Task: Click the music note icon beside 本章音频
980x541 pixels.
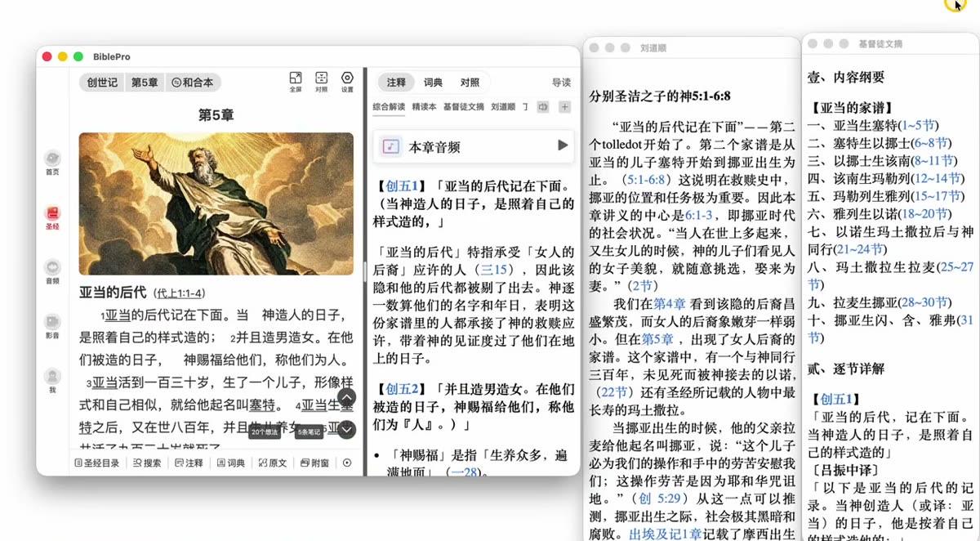Action: pos(391,146)
